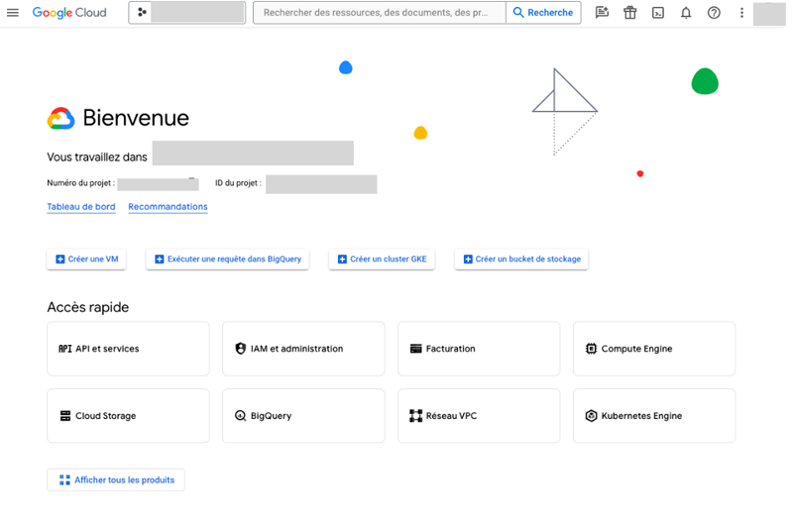Activate the Cloud Shell terminal icon
This screenshot has height=532, width=793.
pyautogui.click(x=658, y=13)
